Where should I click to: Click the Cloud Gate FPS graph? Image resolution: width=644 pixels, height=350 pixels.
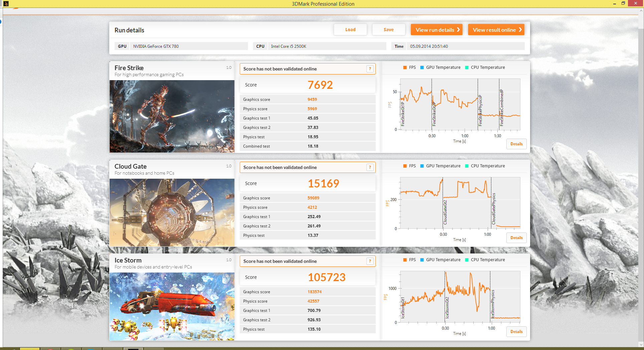pyautogui.click(x=460, y=203)
